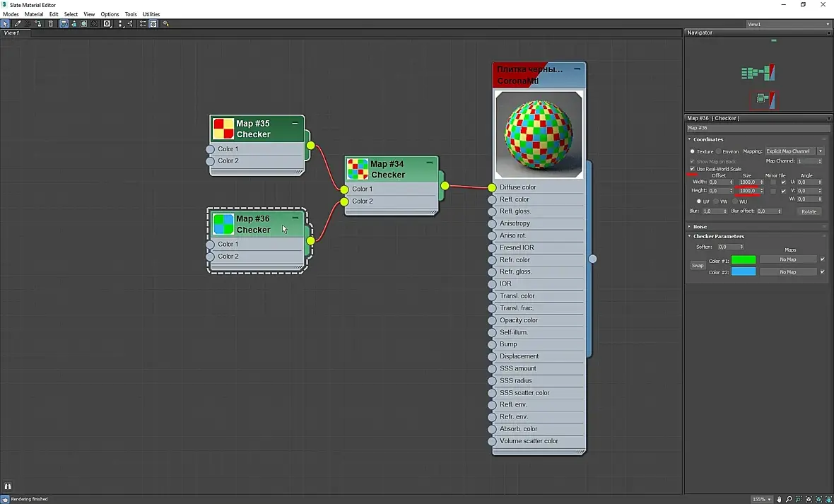This screenshot has width=834, height=504.
Task: Click the Lay Out All vertical icon
Action: [x=120, y=23]
